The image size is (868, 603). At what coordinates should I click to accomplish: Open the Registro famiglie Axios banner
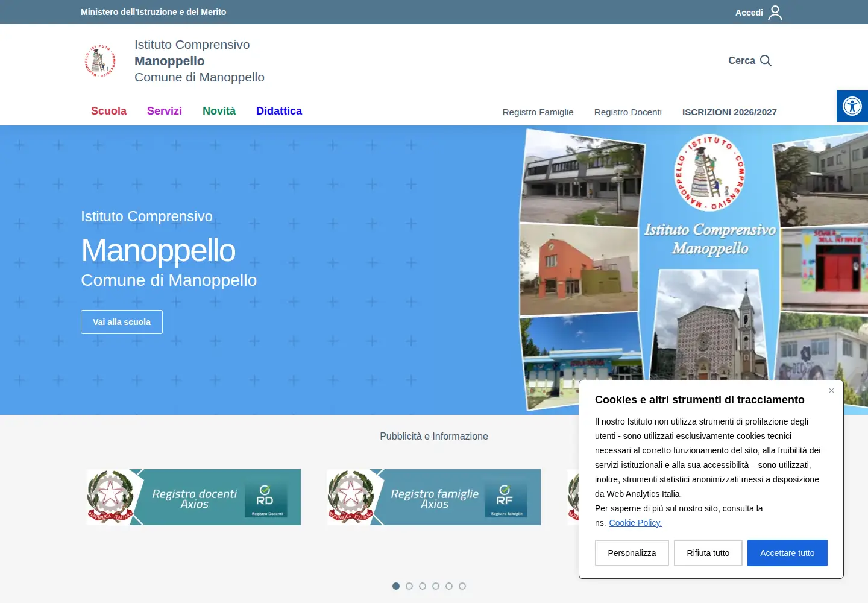(x=433, y=497)
